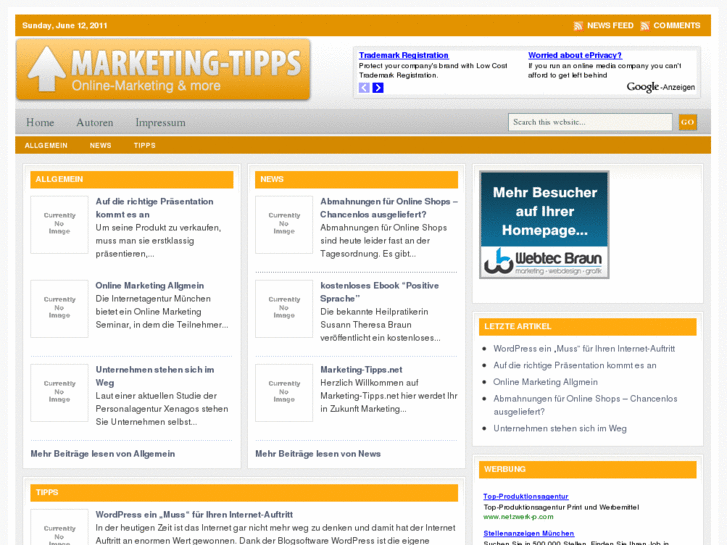Click Mehr Beiträge lesen von Allgemein
Screen dimensions: 727x545
[102, 454]
